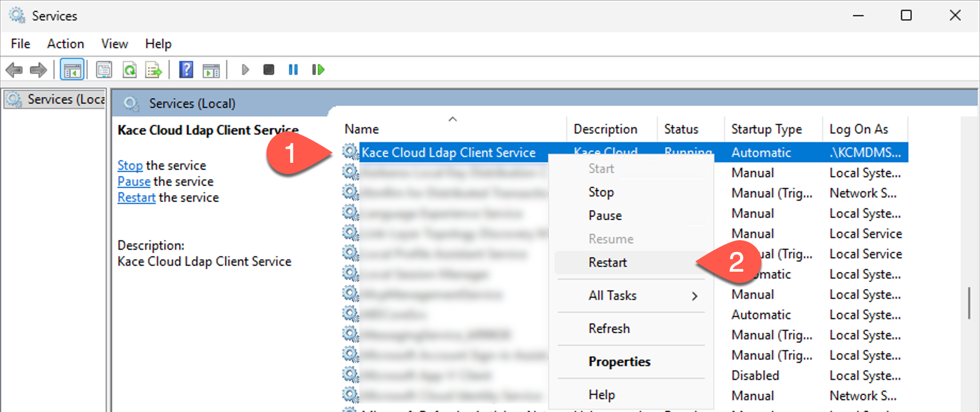The image size is (980, 412).
Task: Open the File menu
Action: point(20,44)
